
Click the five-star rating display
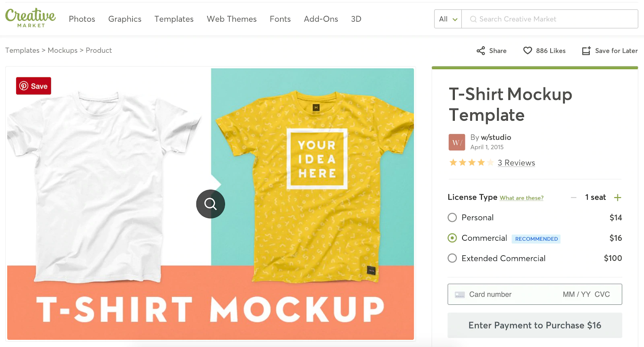(x=471, y=163)
